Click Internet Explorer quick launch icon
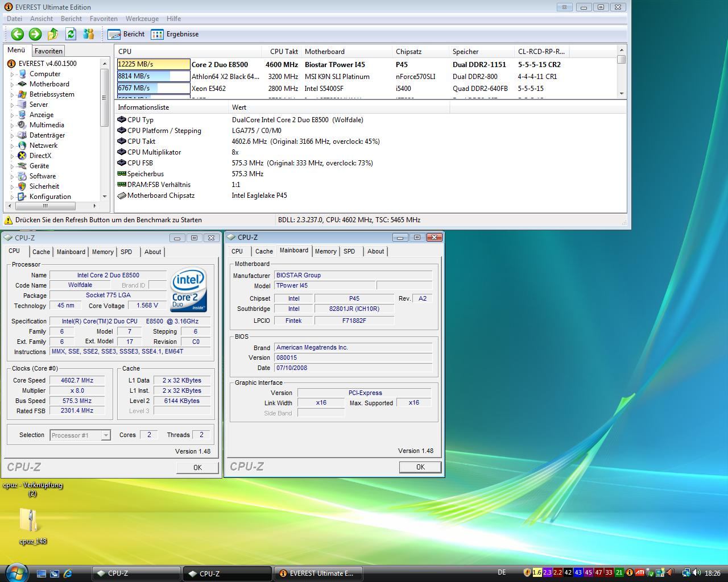Viewport: 728px width, 582px height. click(68, 573)
